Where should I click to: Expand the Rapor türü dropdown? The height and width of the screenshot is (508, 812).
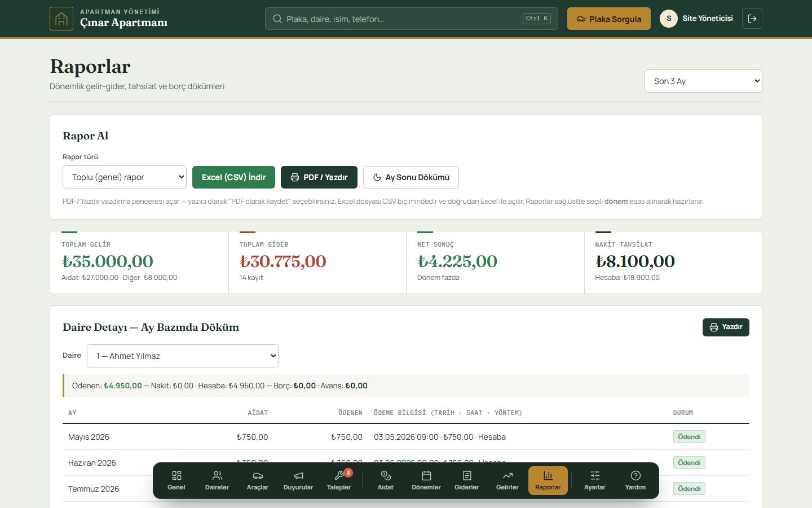point(125,177)
